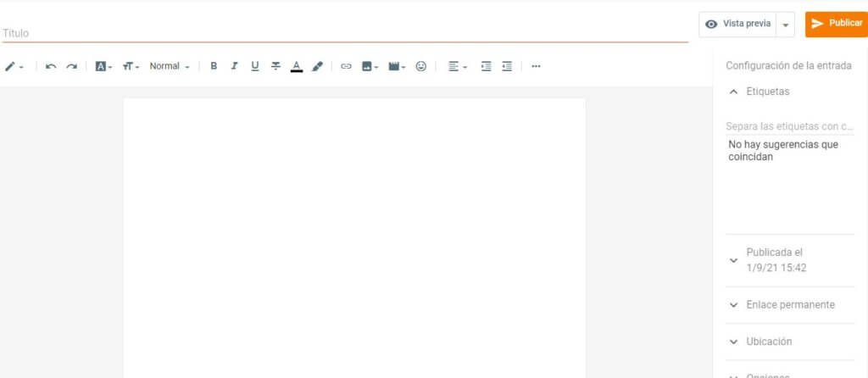
Task: Toggle underline formatting
Action: coord(254,66)
